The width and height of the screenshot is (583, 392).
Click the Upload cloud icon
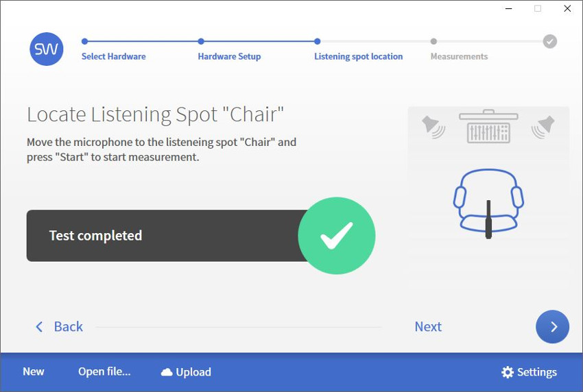[167, 372]
